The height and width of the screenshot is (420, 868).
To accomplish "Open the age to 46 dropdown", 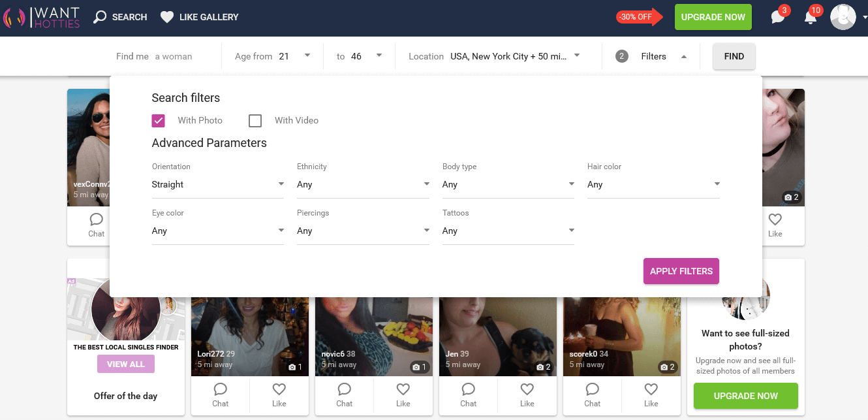I will pos(359,56).
